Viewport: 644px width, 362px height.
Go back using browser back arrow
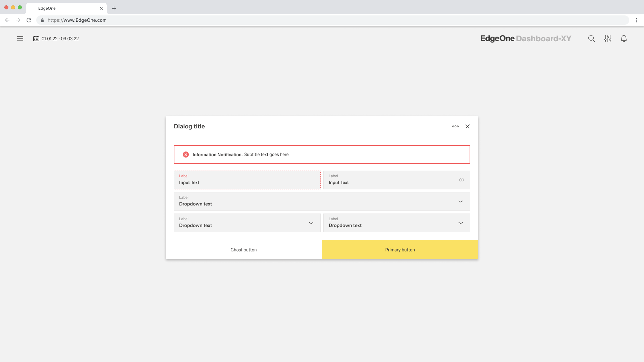7,20
